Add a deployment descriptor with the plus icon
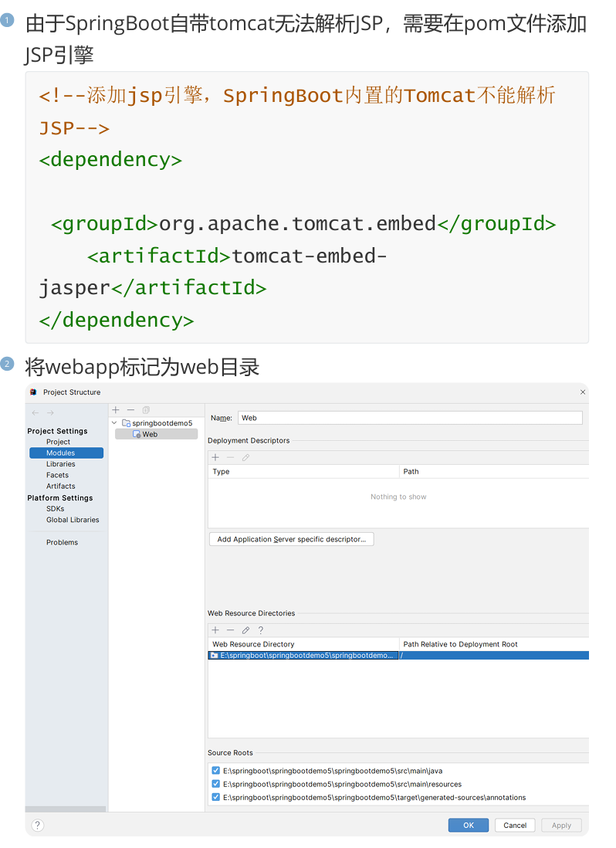616x848 pixels. [215, 457]
